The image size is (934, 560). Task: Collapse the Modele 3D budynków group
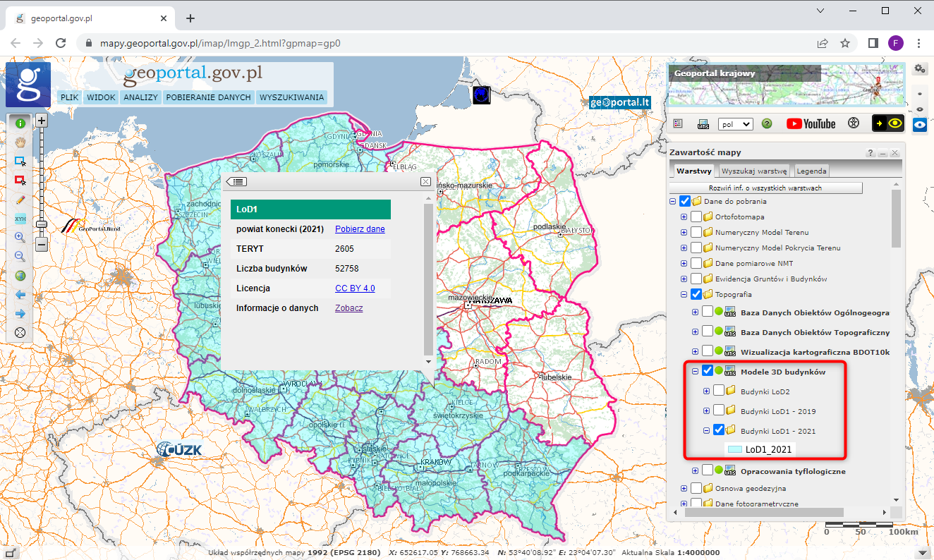[x=695, y=372]
